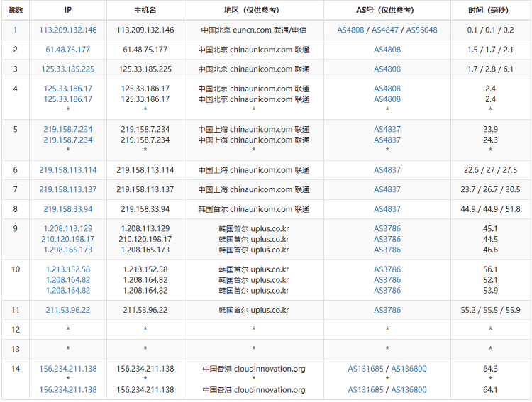This screenshot has height=402, width=532.
Task: Open the 61.48.75.177 link in IP column
Action: pos(68,50)
